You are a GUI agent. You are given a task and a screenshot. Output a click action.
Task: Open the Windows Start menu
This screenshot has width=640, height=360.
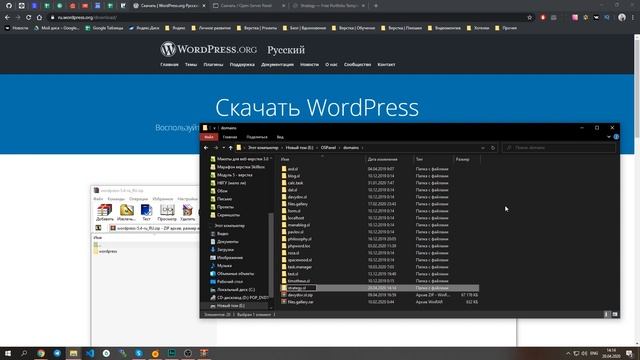point(8,353)
